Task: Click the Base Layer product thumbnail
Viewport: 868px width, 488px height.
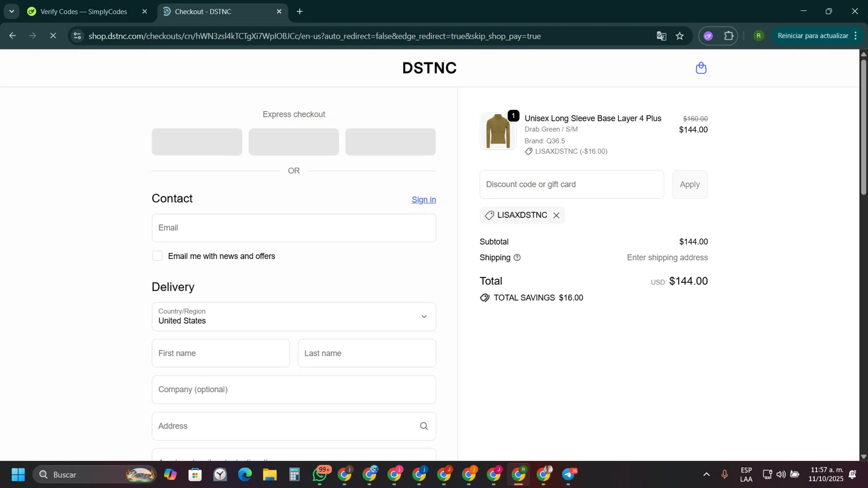Action: [x=498, y=131]
